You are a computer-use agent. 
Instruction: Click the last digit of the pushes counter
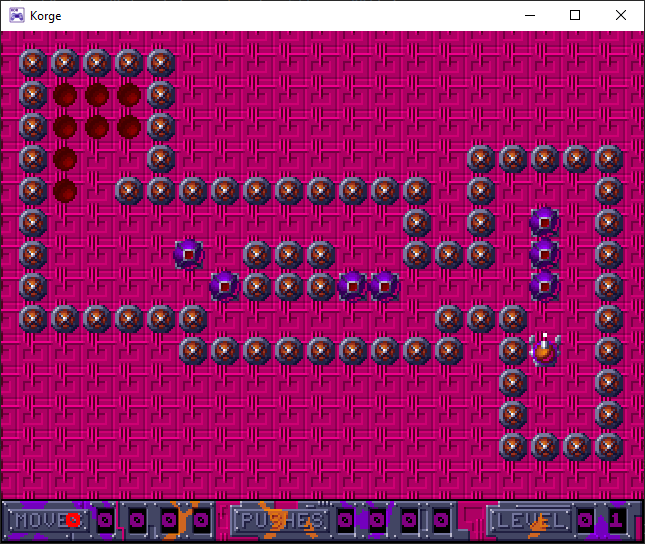tap(441, 521)
